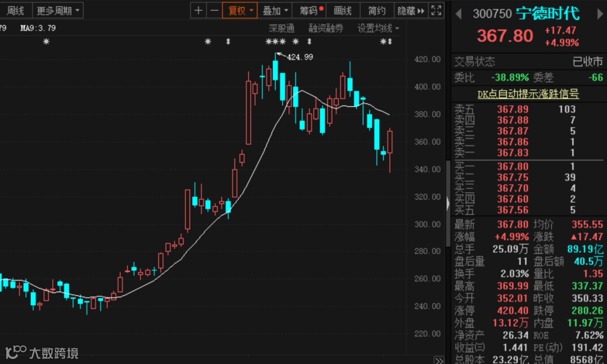
Task: Switch to 简约 simple mode
Action: pos(377,11)
